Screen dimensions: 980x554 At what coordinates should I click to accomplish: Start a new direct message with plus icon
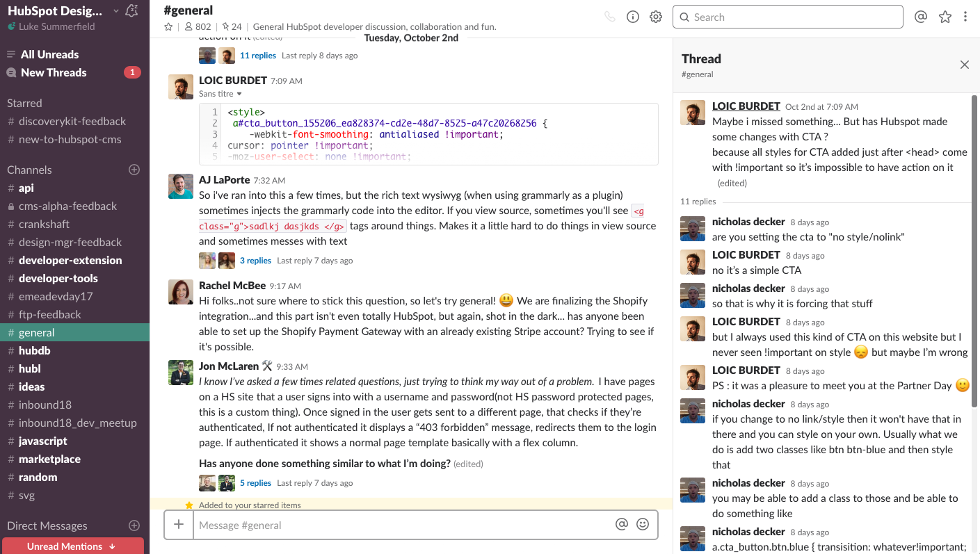tap(134, 526)
